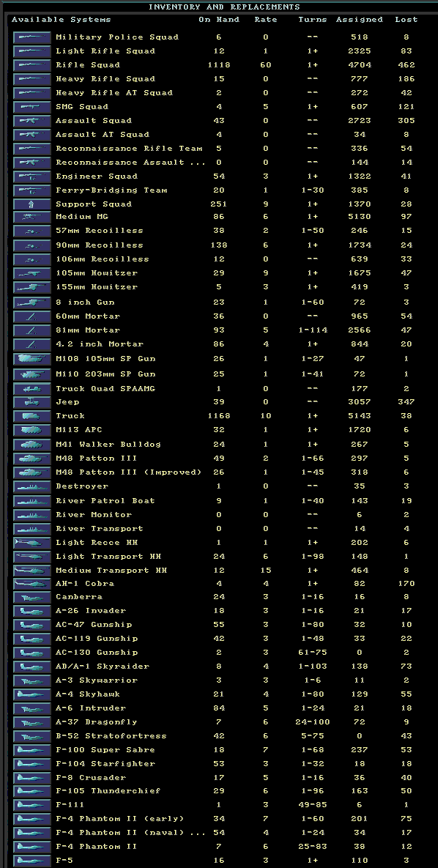
Task: Click AC-130 Gunship turns value 61-75
Action: click(313, 652)
